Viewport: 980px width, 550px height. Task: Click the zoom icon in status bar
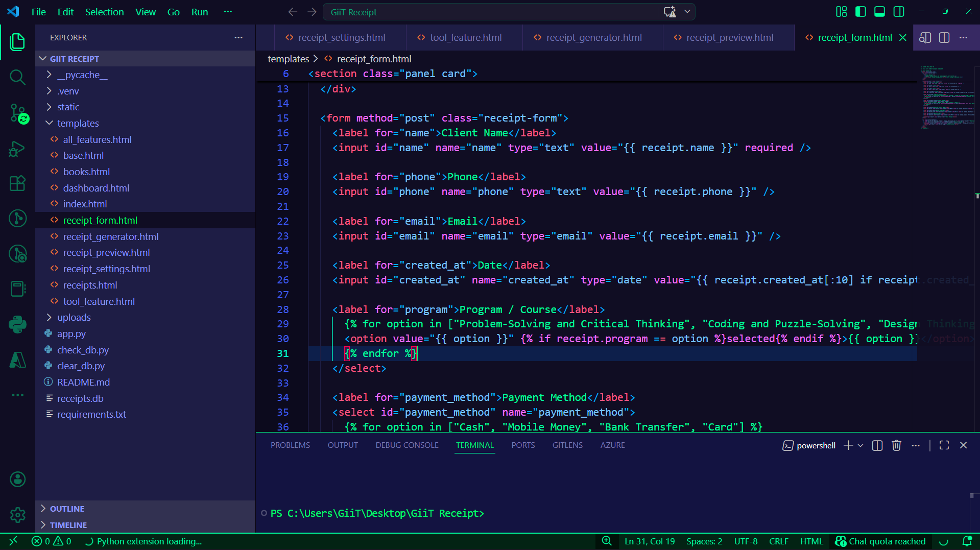point(607,541)
